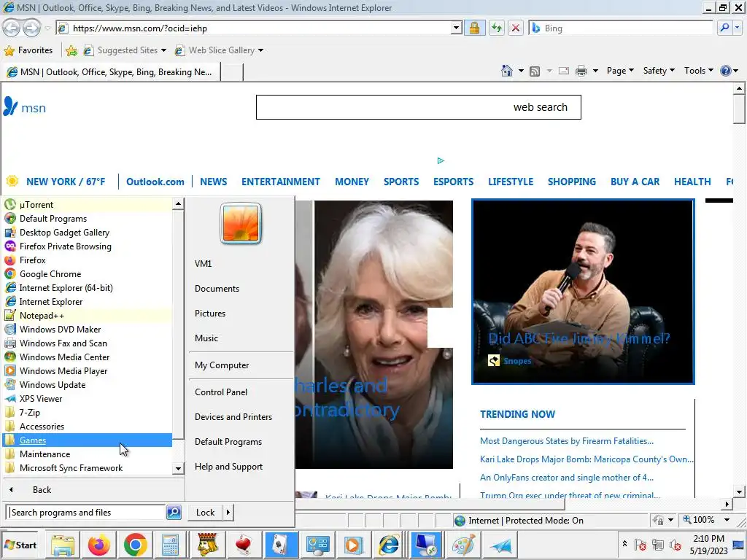Show hidden system tray icons
747x560 pixels.
coord(624,543)
